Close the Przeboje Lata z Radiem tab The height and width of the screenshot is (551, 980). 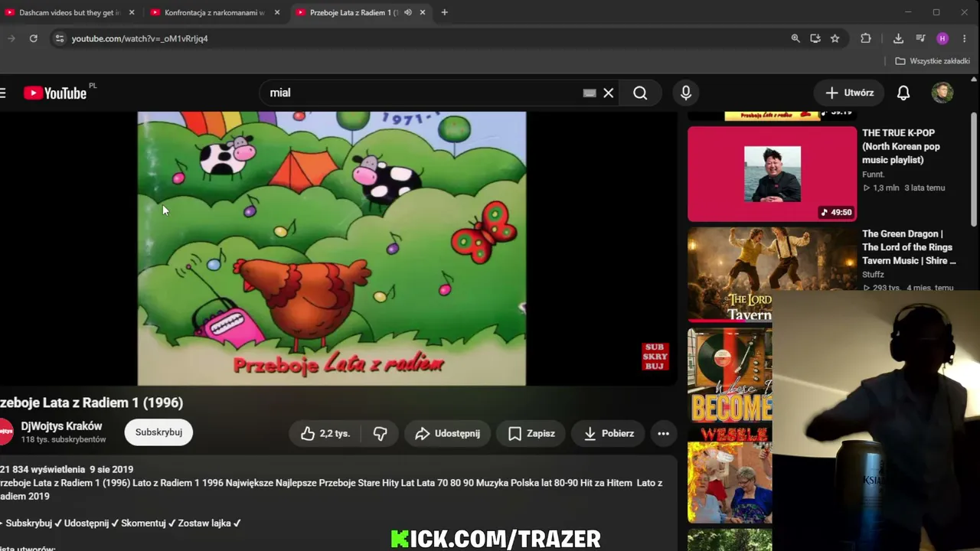[423, 12]
